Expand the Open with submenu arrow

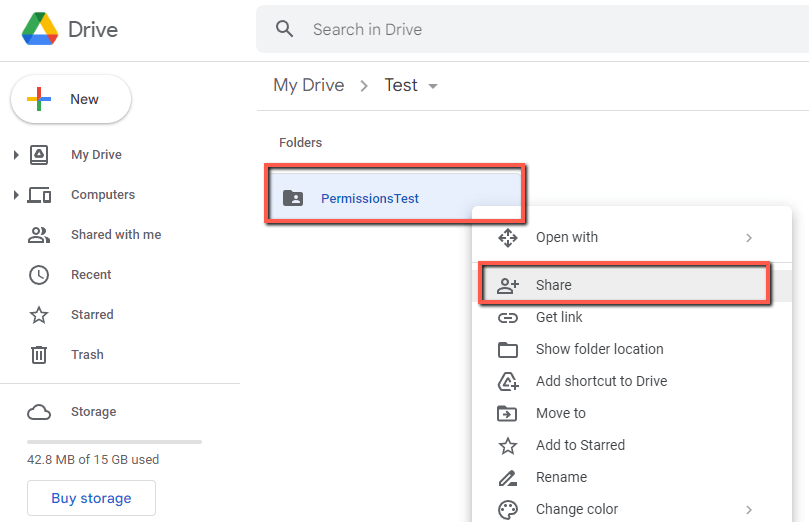749,238
